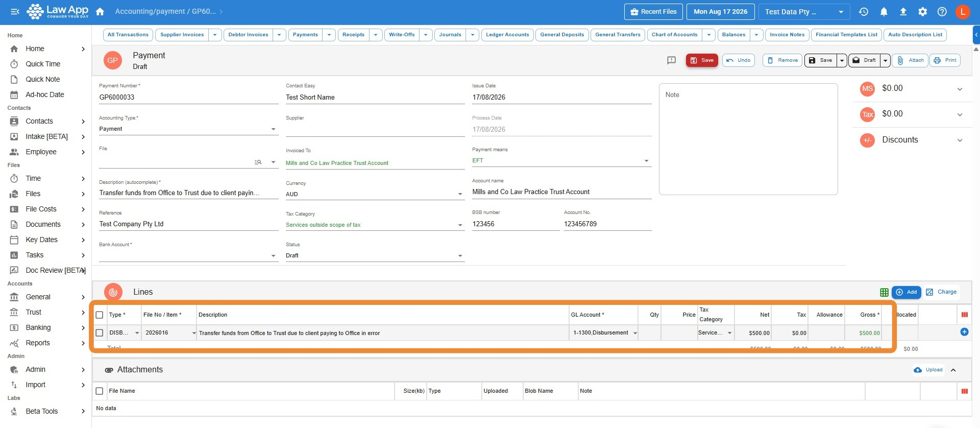Click the Discounts plus/minus badge icon
Image resolution: width=980 pixels, height=428 pixels.
tap(867, 140)
